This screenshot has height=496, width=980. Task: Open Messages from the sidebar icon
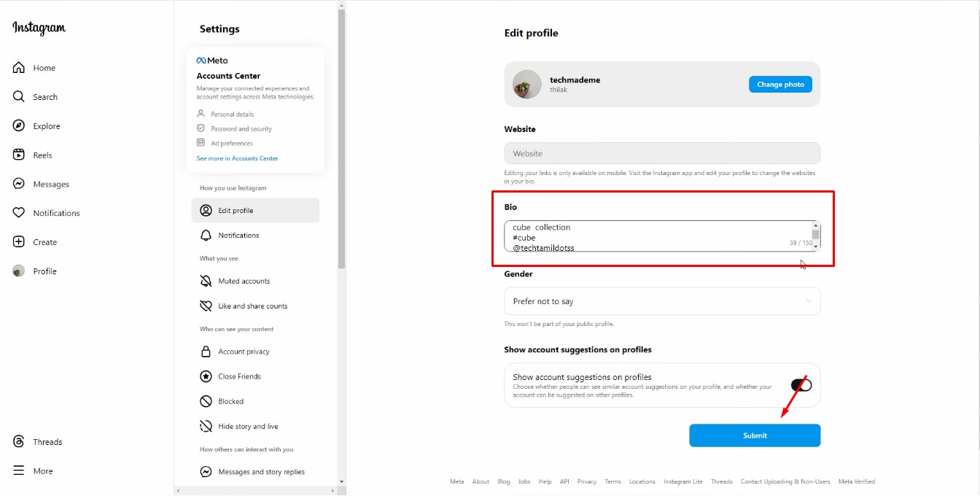pos(17,184)
